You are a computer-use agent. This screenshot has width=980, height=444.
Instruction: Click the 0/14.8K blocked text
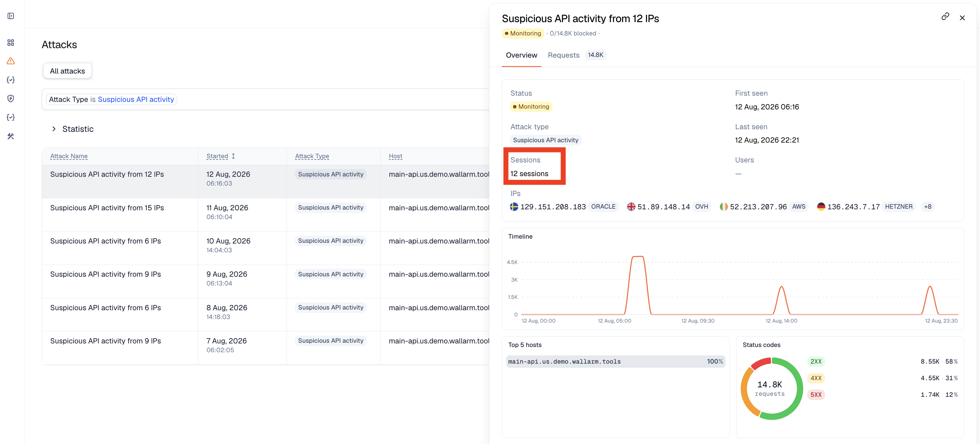point(573,34)
